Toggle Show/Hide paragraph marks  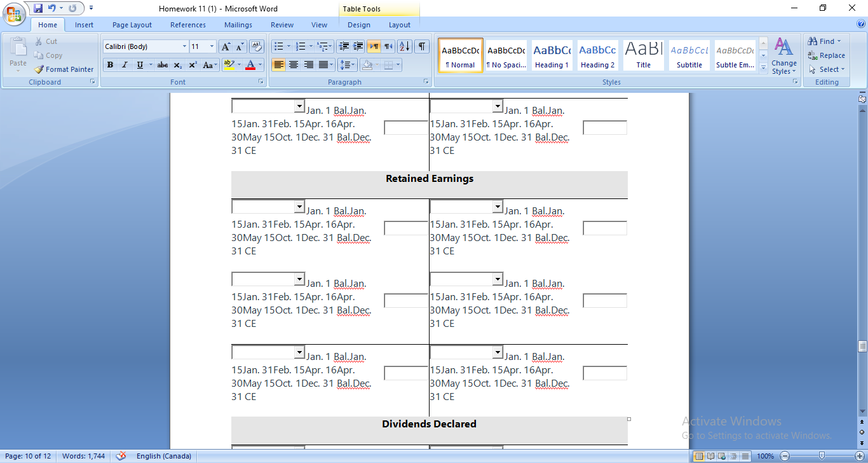point(422,46)
